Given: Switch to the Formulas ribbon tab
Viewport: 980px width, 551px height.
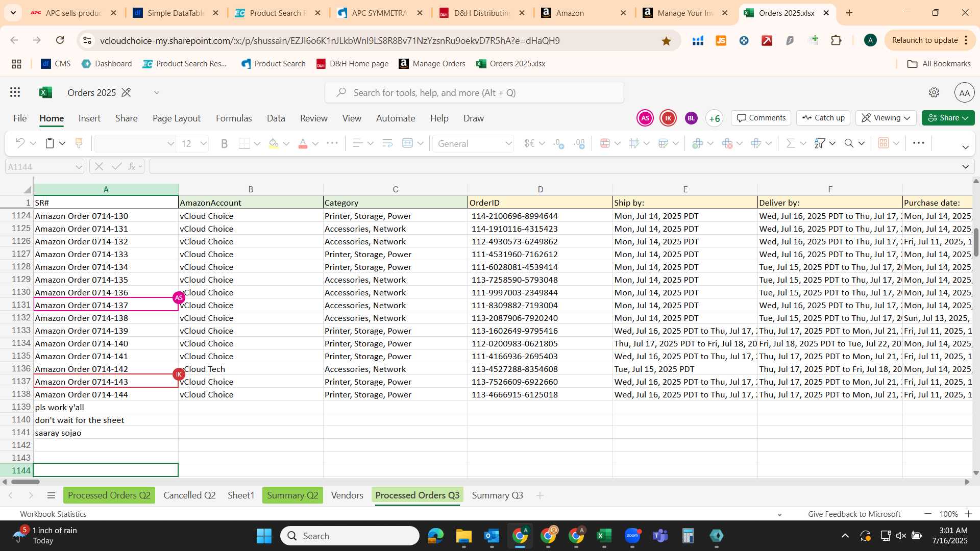Looking at the screenshot, I should [234, 118].
